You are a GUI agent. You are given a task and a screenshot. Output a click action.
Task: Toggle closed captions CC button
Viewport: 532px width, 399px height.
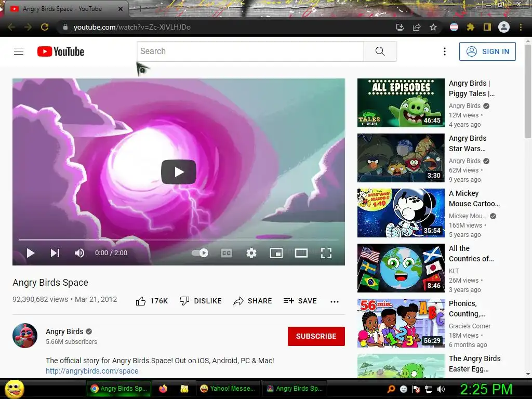(227, 253)
